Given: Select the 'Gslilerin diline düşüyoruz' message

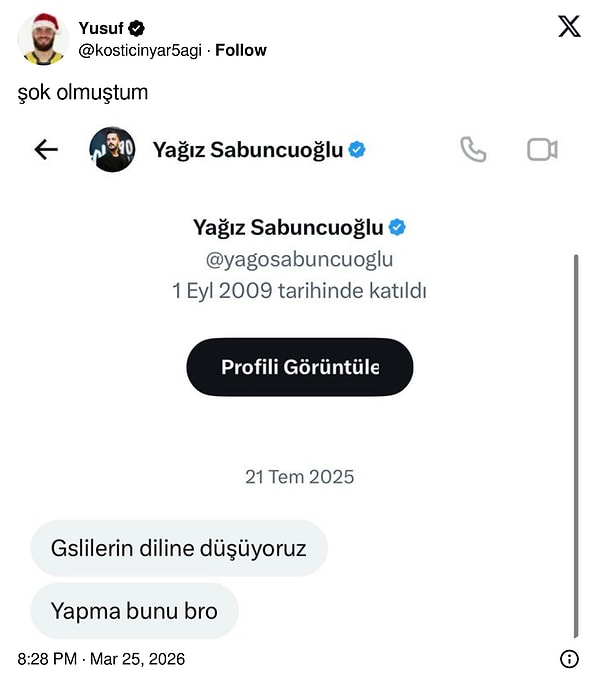Looking at the screenshot, I should tap(179, 548).
